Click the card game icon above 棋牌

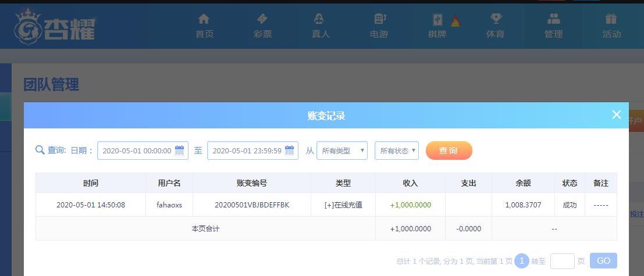point(438,20)
